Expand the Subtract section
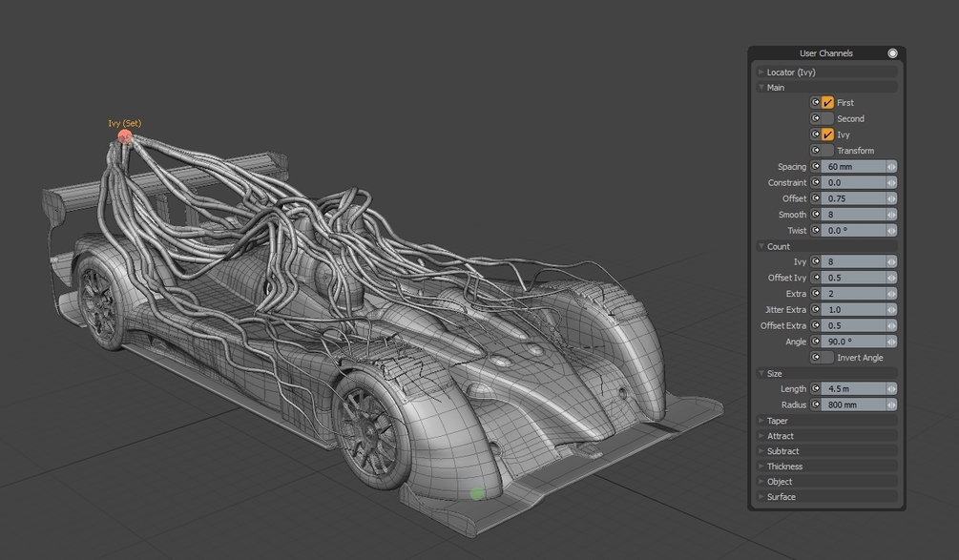Screen dimensions: 959x560 tap(826, 451)
